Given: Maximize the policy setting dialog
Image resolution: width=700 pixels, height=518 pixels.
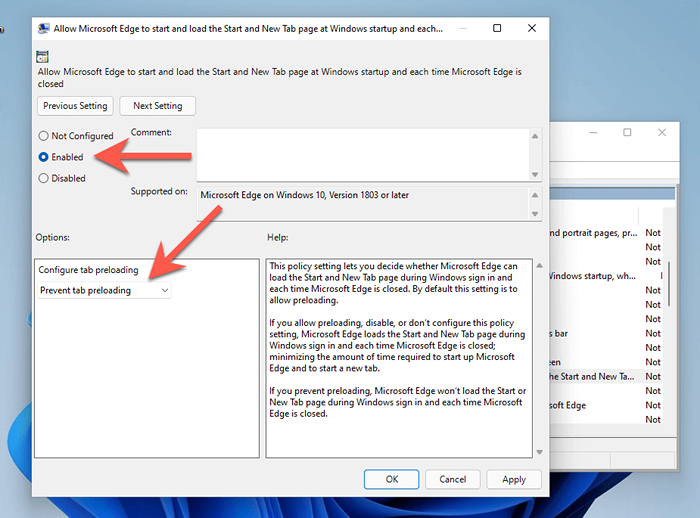Looking at the screenshot, I should [x=497, y=28].
